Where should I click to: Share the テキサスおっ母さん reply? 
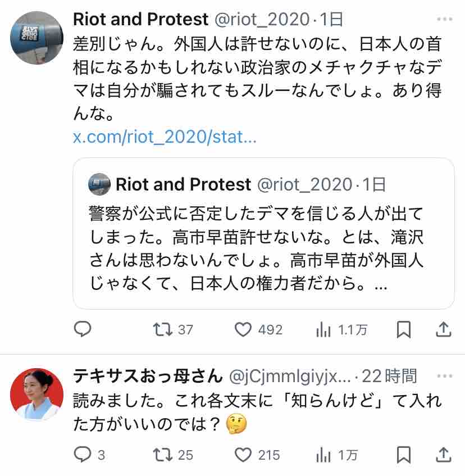point(444,454)
